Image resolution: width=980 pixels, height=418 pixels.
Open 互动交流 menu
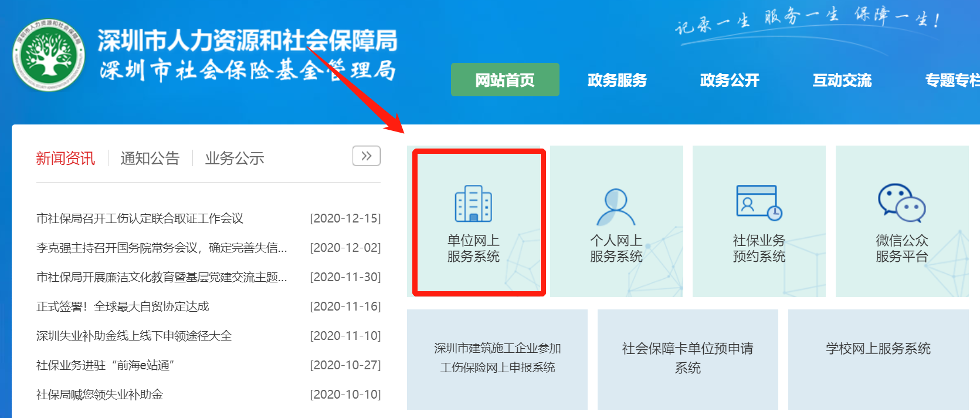842,80
